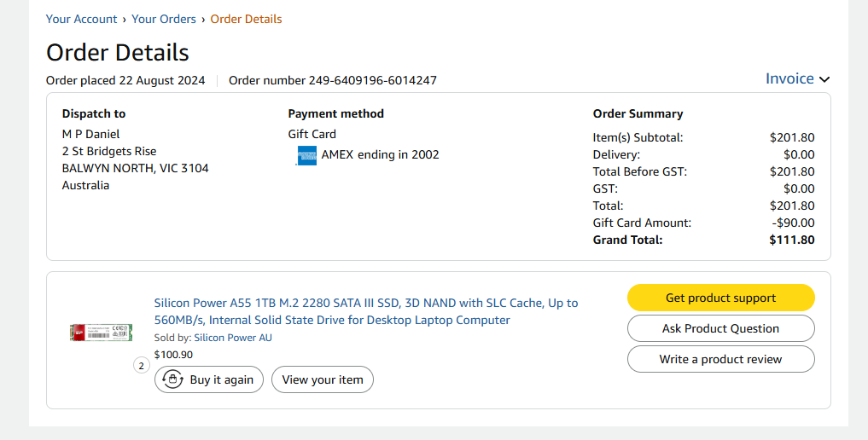Click the Grand Total amount $111.80
The image size is (868, 440).
(792, 240)
